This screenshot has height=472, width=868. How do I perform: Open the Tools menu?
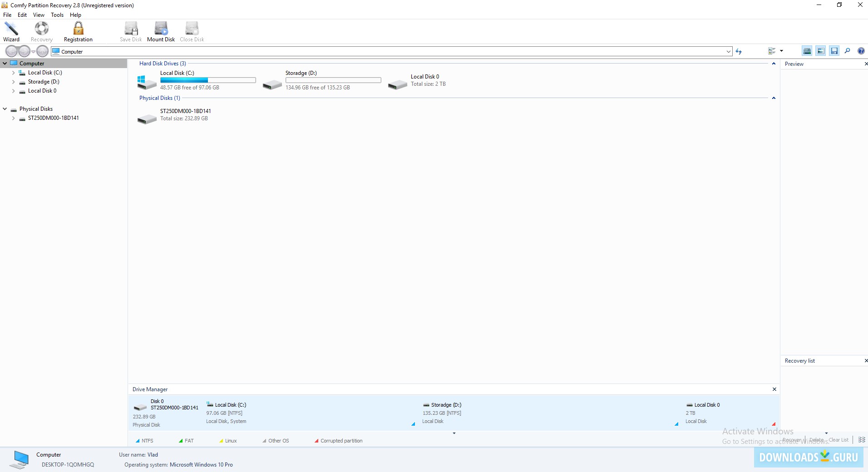[x=57, y=15]
